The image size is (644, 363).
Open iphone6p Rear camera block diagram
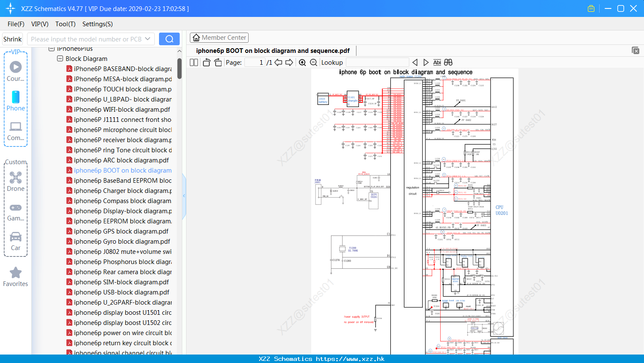pyautogui.click(x=119, y=272)
